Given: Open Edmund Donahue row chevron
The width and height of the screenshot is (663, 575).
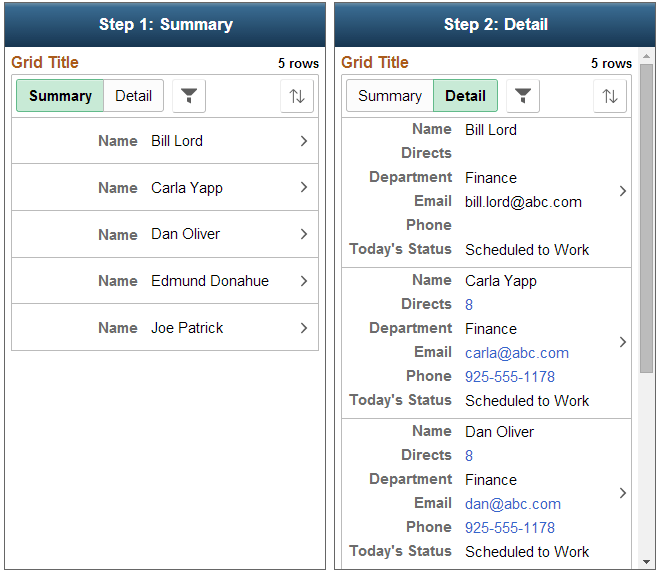Looking at the screenshot, I should click(304, 281).
